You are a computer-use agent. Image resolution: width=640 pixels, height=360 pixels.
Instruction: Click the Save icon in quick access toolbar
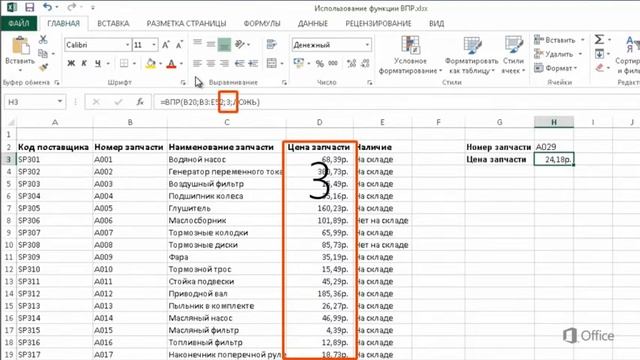pyautogui.click(x=29, y=7)
